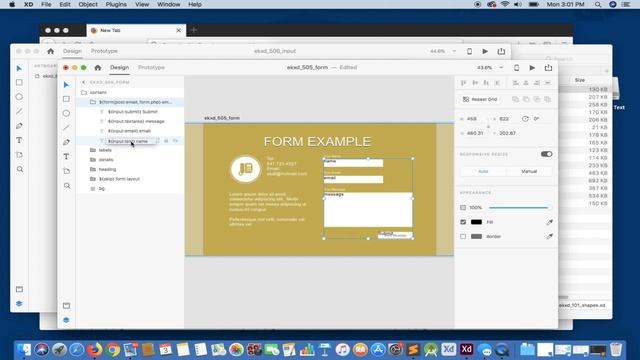The height and width of the screenshot is (360, 640).
Task: Click the Home icon in ekxd_505_input window
Action: point(51,51)
